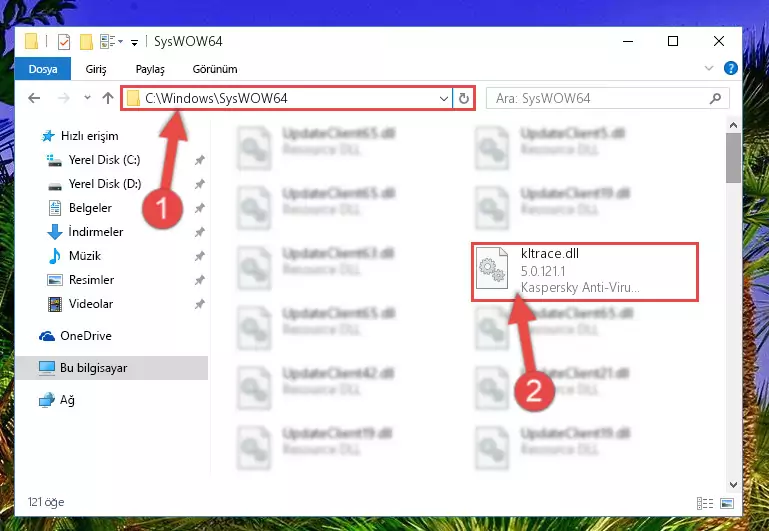Click the vertical scrollbar thumb

(x=733, y=158)
